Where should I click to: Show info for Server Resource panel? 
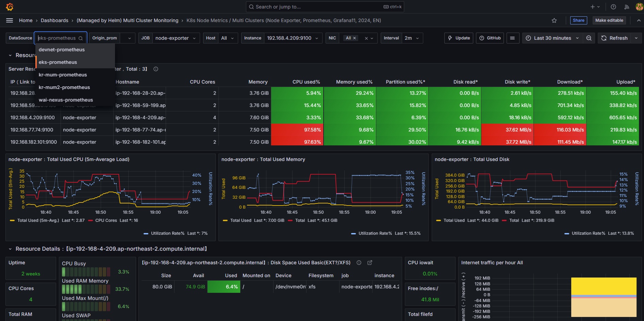pyautogui.click(x=156, y=69)
